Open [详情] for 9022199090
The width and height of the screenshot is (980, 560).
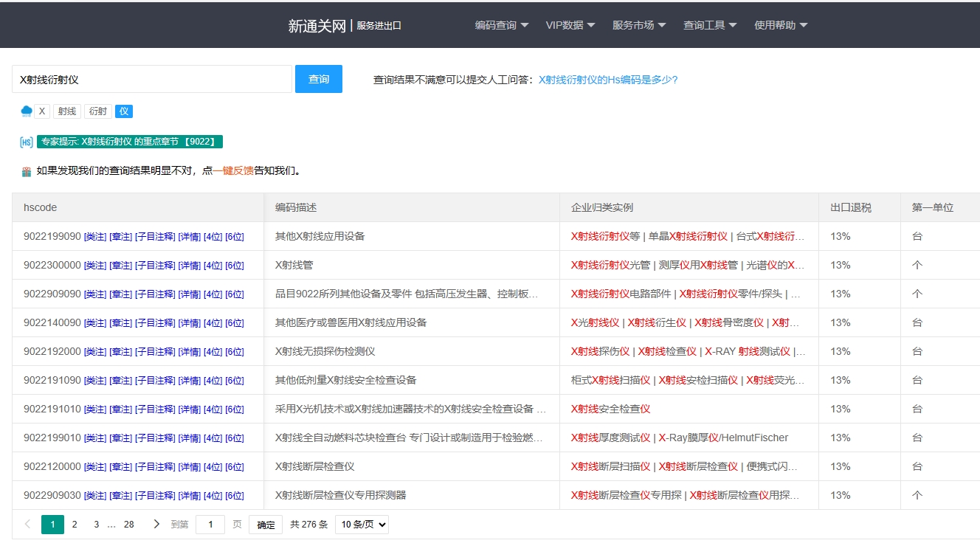coord(190,237)
